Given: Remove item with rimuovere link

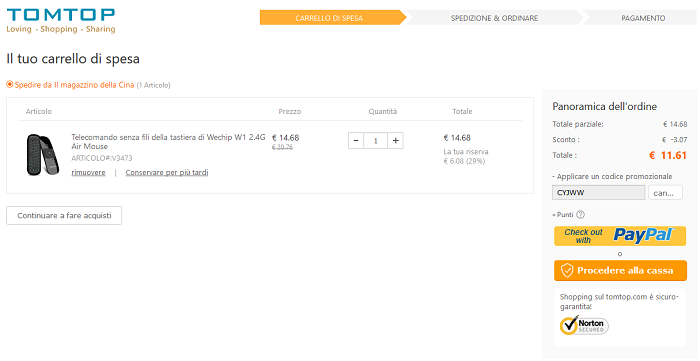Looking at the screenshot, I should tap(88, 172).
